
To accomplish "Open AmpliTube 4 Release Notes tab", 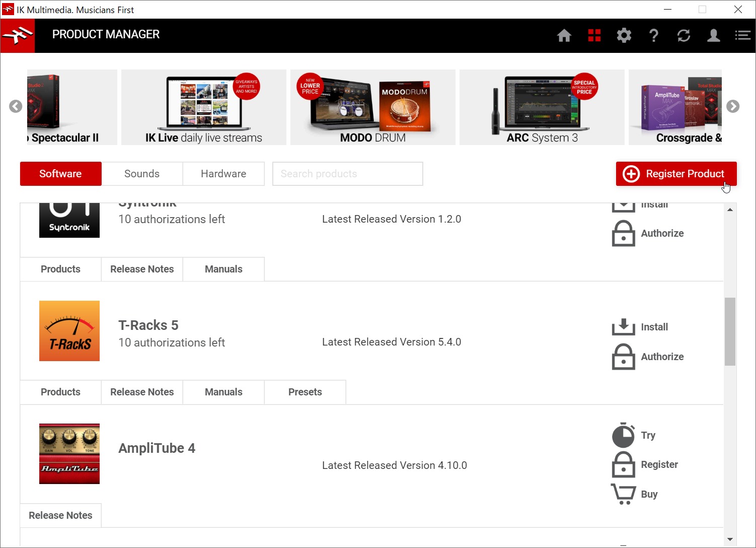I will (x=60, y=515).
